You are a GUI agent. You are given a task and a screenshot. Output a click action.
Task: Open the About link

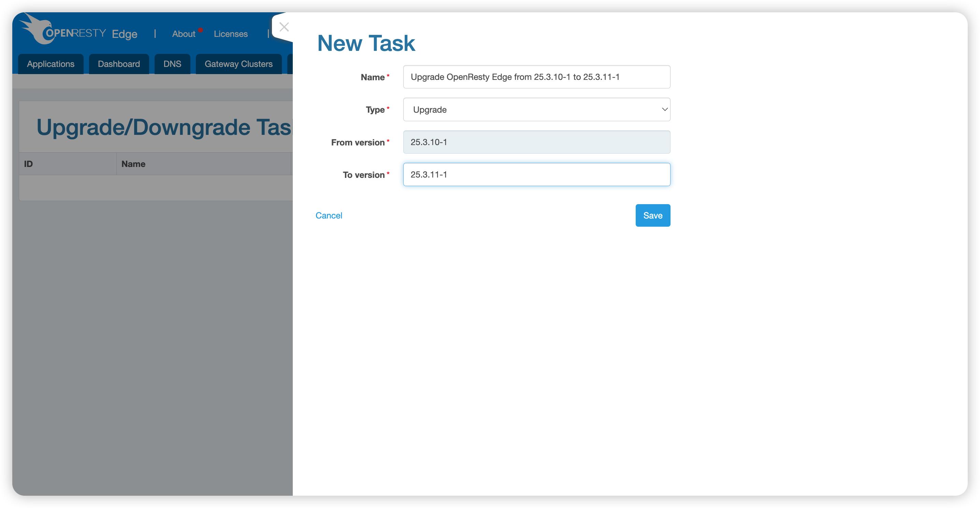(x=184, y=34)
